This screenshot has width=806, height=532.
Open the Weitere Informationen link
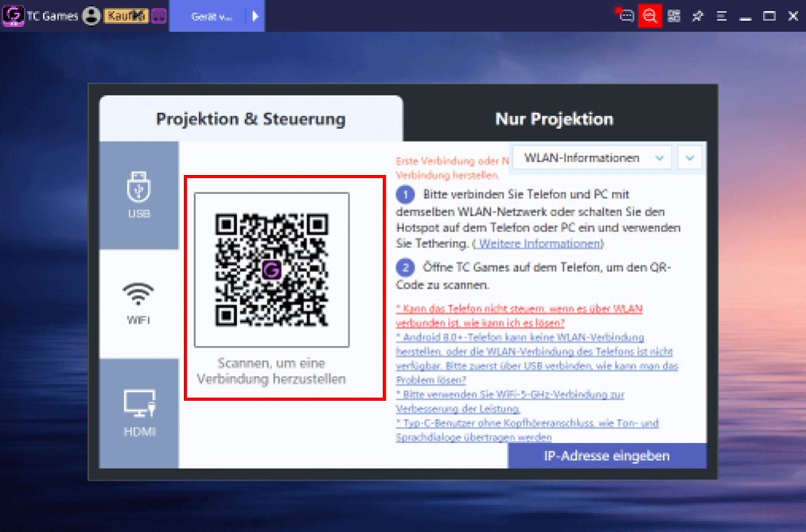tap(538, 243)
